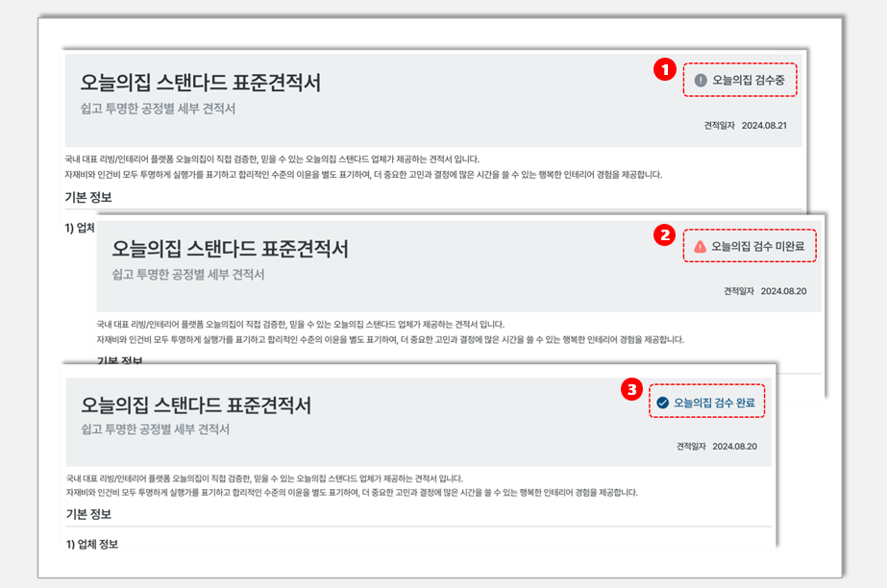The image size is (887, 588).
Task: Click the 표준견적서 title in the 검수중 document
Action: click(x=200, y=83)
